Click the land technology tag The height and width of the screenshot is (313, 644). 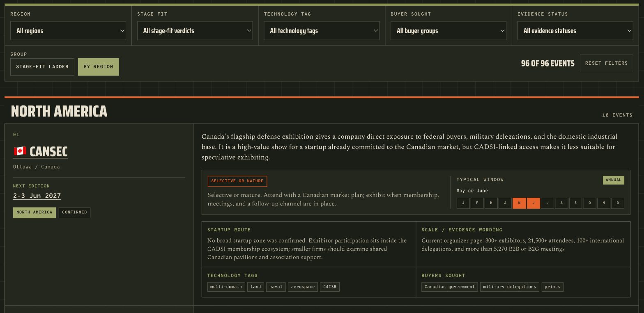[256, 287]
